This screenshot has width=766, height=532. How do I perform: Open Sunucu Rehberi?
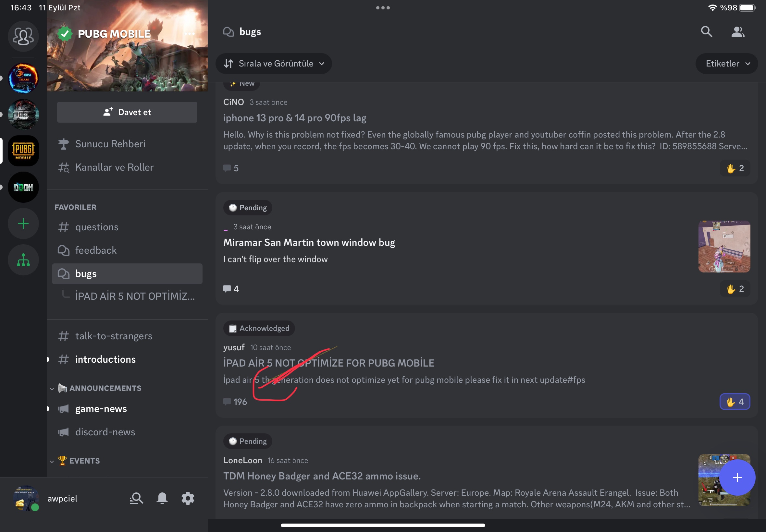click(x=127, y=144)
